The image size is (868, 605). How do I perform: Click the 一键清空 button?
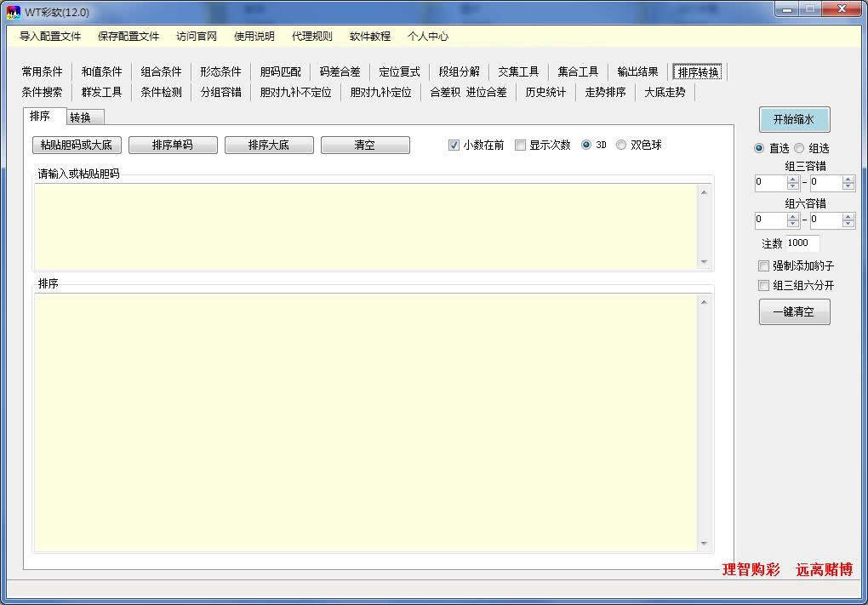tap(793, 311)
